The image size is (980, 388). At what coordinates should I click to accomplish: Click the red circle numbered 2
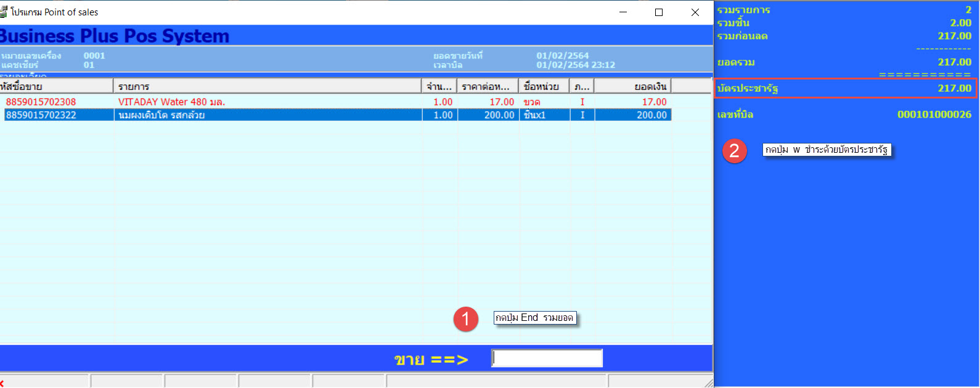tap(734, 150)
